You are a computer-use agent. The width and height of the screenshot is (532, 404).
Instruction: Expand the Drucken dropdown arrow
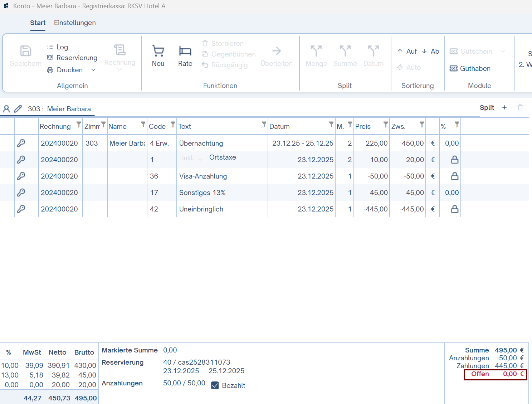pos(93,70)
